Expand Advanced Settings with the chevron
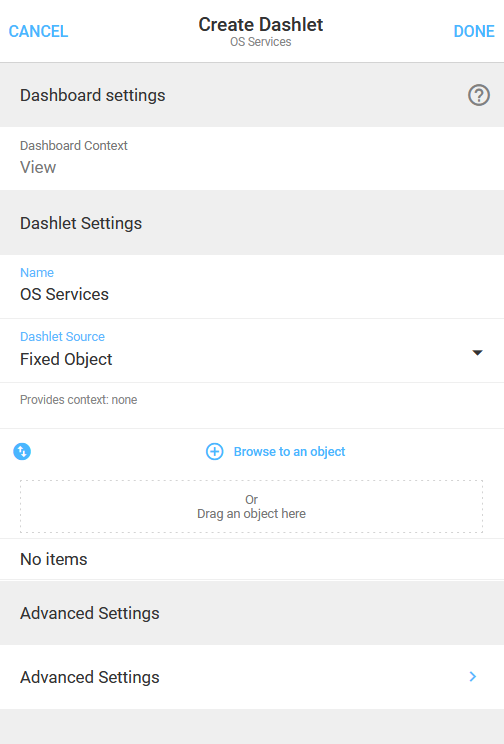Viewport: 504px width, 744px height. tap(473, 677)
